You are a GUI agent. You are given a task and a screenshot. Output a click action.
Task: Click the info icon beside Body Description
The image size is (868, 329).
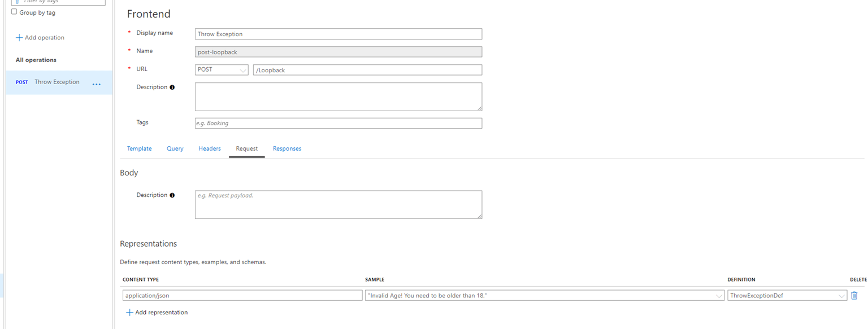172,195
